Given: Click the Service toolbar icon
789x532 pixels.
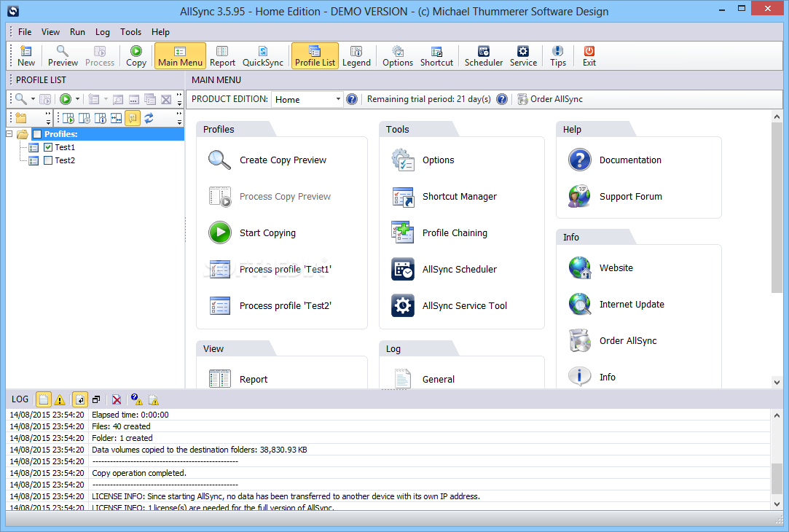Looking at the screenshot, I should [x=523, y=56].
